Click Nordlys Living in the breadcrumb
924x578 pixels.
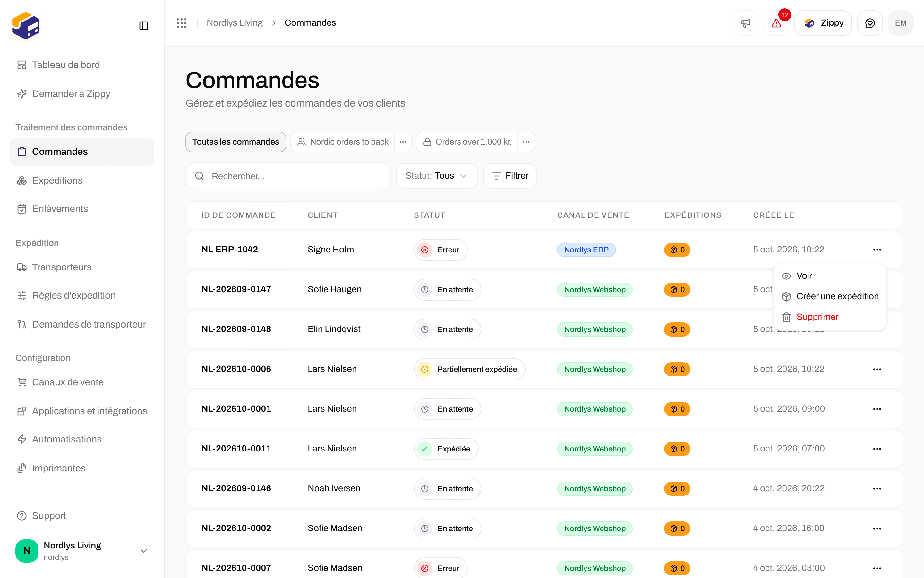[235, 23]
